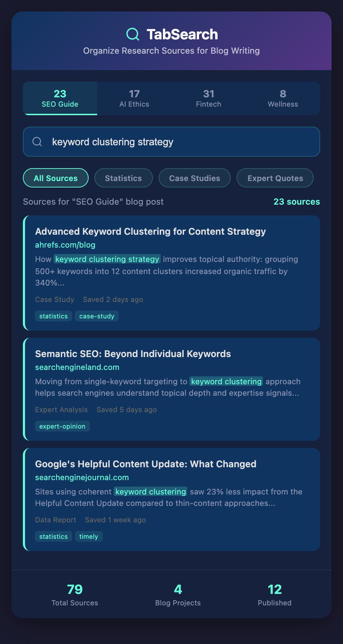Open Advanced Keyword Clustering article title
This screenshot has height=644, width=343.
click(x=150, y=231)
